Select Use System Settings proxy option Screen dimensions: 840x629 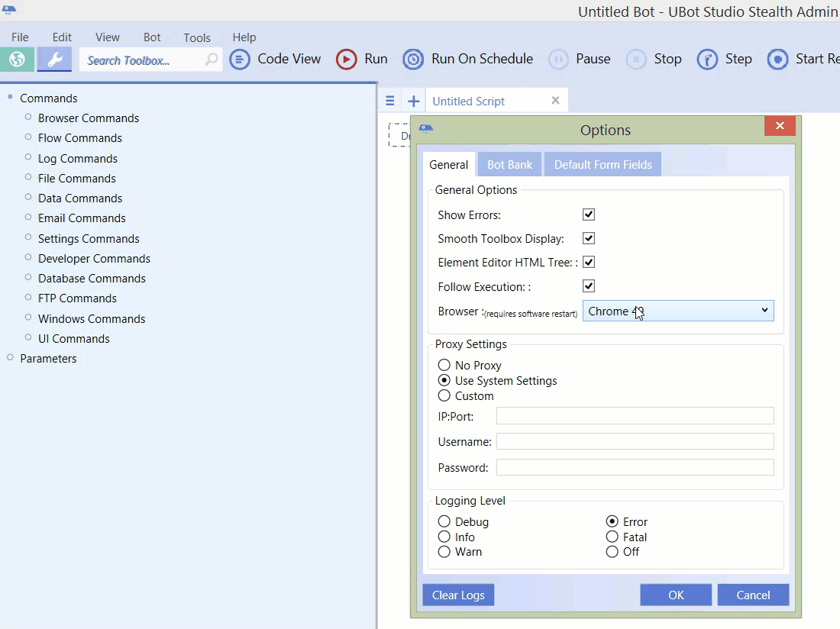click(444, 381)
